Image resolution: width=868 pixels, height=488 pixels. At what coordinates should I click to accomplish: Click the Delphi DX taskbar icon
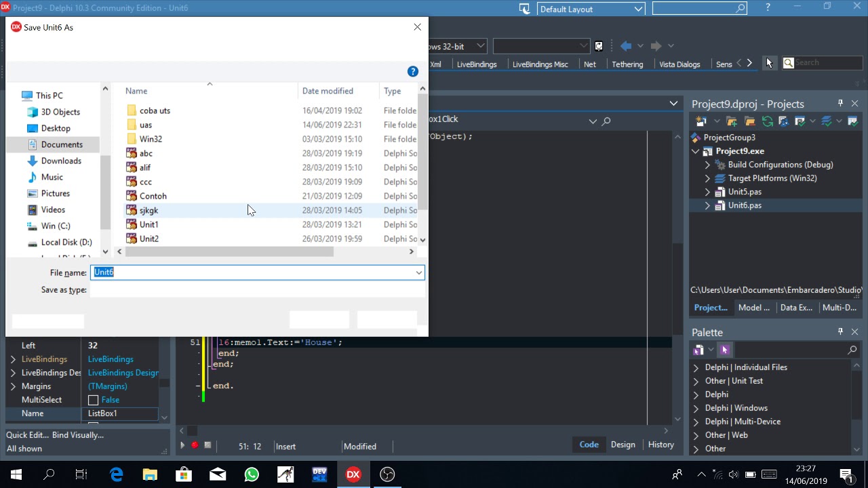[353, 474]
